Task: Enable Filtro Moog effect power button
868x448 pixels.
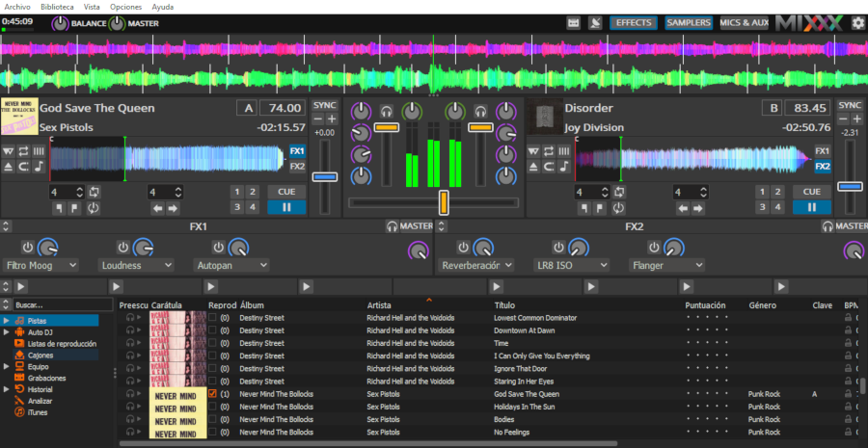Action: 28,247
